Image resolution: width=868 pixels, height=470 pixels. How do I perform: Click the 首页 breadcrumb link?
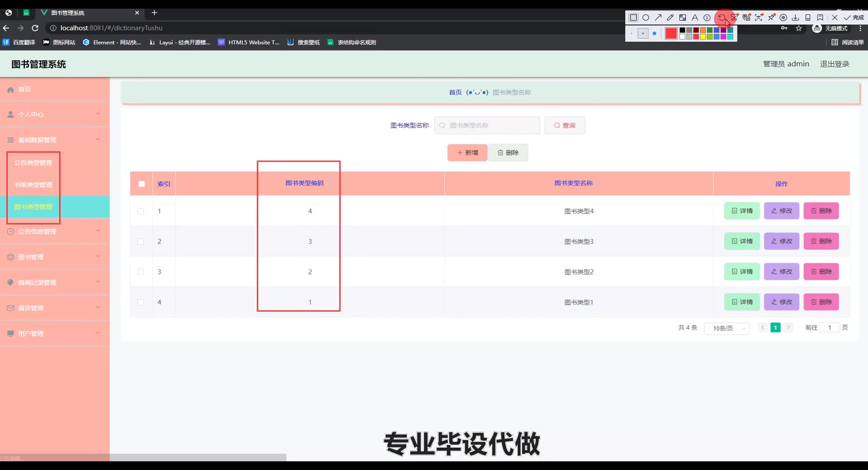(455, 92)
